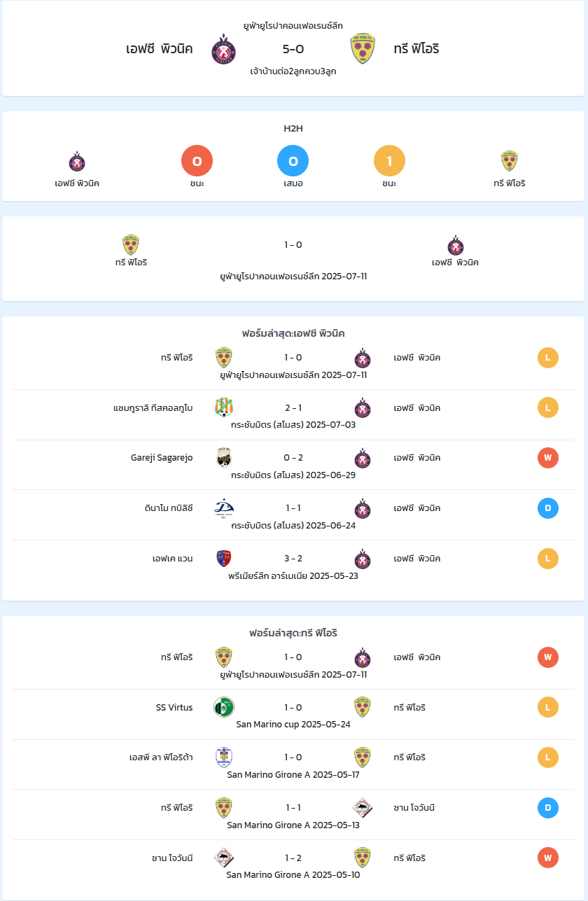Click the L badge on the SS Virtus match
This screenshot has width=588, height=901.
coord(548,707)
